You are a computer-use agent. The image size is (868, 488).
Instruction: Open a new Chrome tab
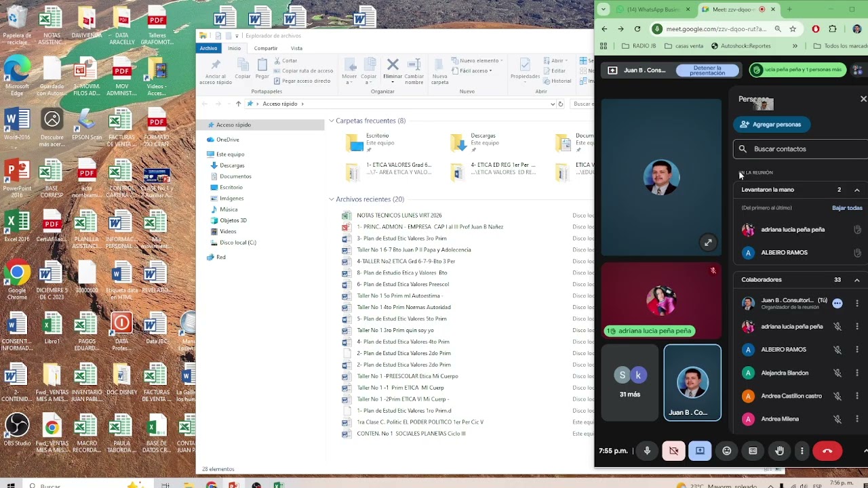(x=789, y=9)
